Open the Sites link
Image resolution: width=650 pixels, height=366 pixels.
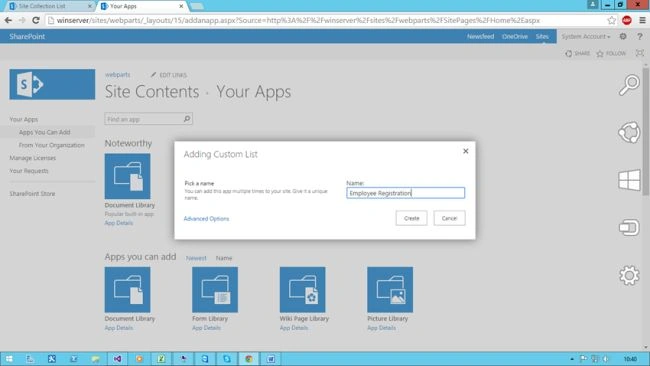coord(542,36)
